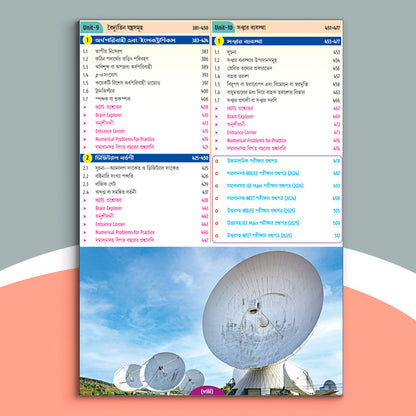
Task: Click the HOTS entry under Unit-10
Action: (240, 108)
